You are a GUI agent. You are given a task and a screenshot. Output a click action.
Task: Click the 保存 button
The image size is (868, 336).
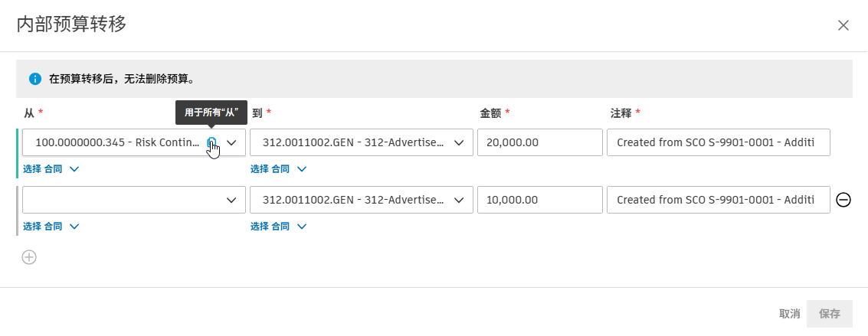pyautogui.click(x=830, y=314)
